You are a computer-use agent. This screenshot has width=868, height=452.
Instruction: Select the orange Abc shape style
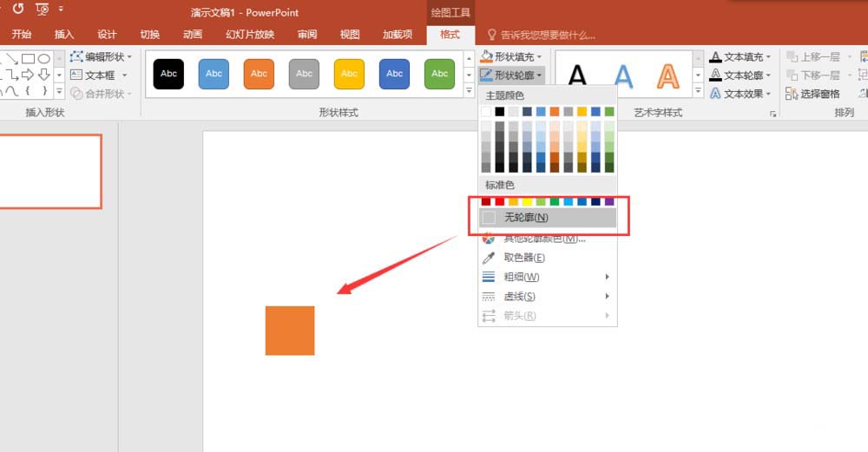pyautogui.click(x=259, y=74)
